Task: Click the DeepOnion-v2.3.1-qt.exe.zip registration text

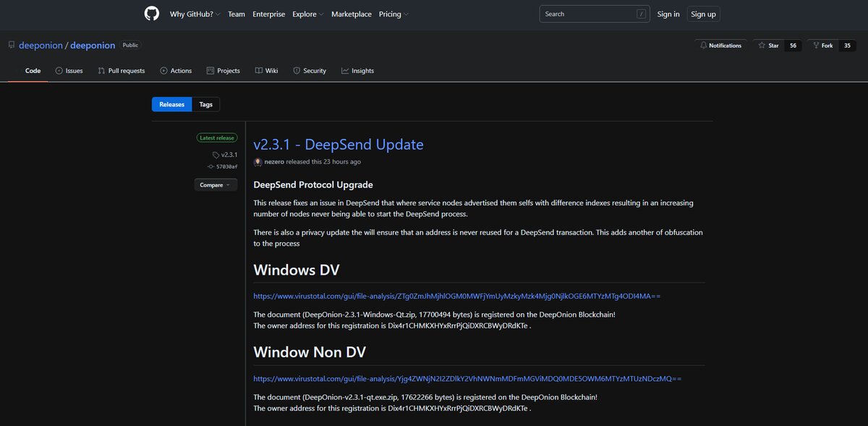Action: (x=425, y=397)
